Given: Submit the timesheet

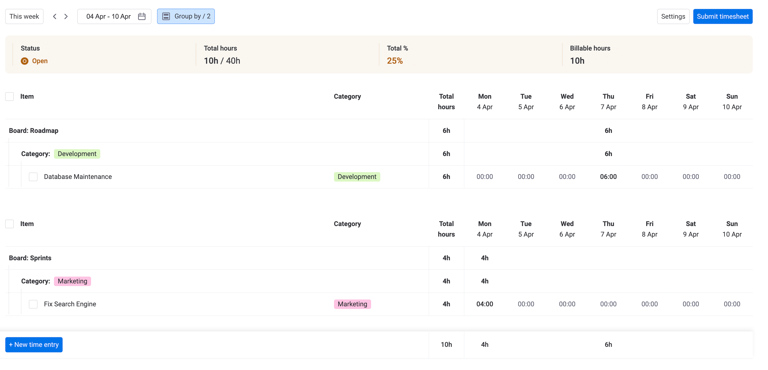Looking at the screenshot, I should (x=722, y=17).
